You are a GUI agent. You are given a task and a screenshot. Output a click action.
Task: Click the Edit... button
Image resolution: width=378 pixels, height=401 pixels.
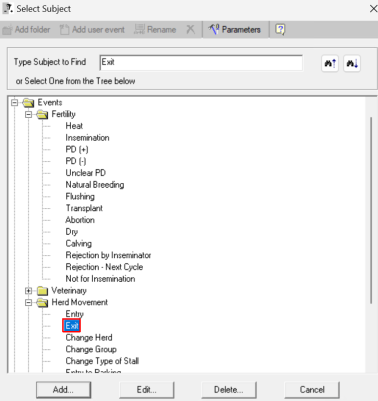pyautogui.click(x=146, y=390)
